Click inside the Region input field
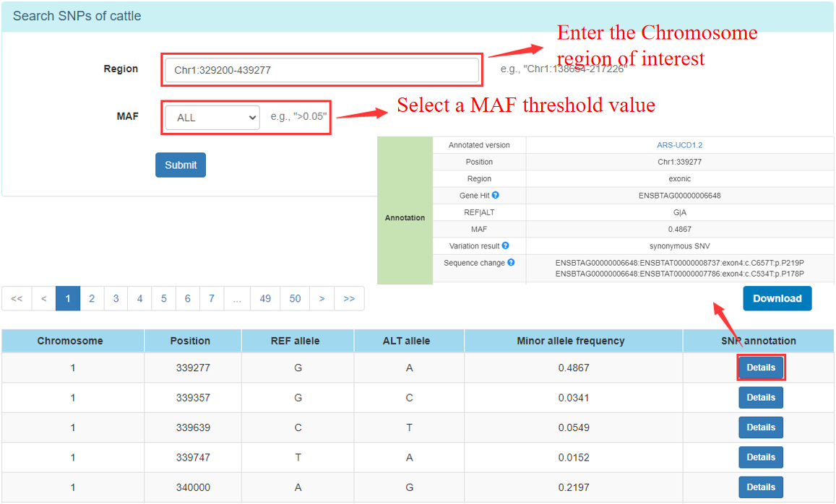The height and width of the screenshot is (504, 836). (x=321, y=71)
